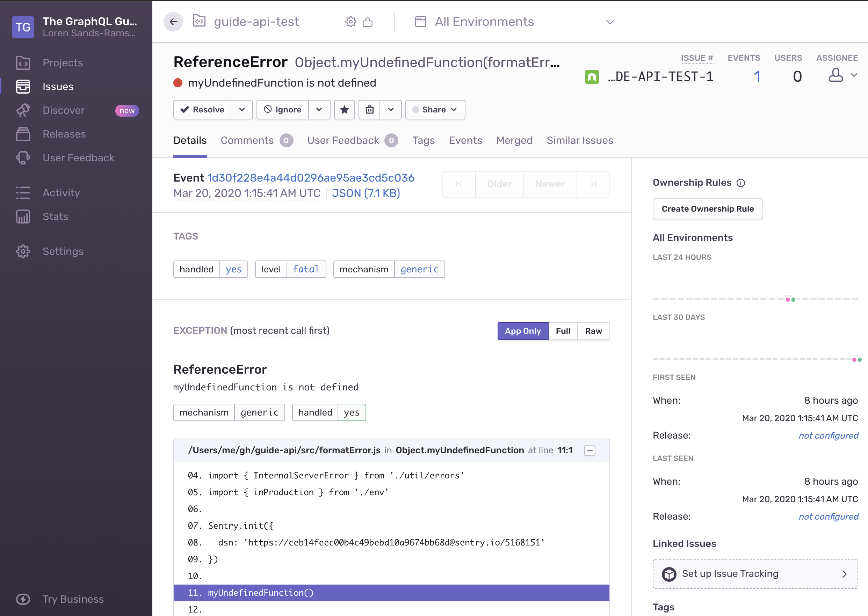Open Discover in the sidebar
This screenshot has height=616, width=868.
(x=63, y=110)
